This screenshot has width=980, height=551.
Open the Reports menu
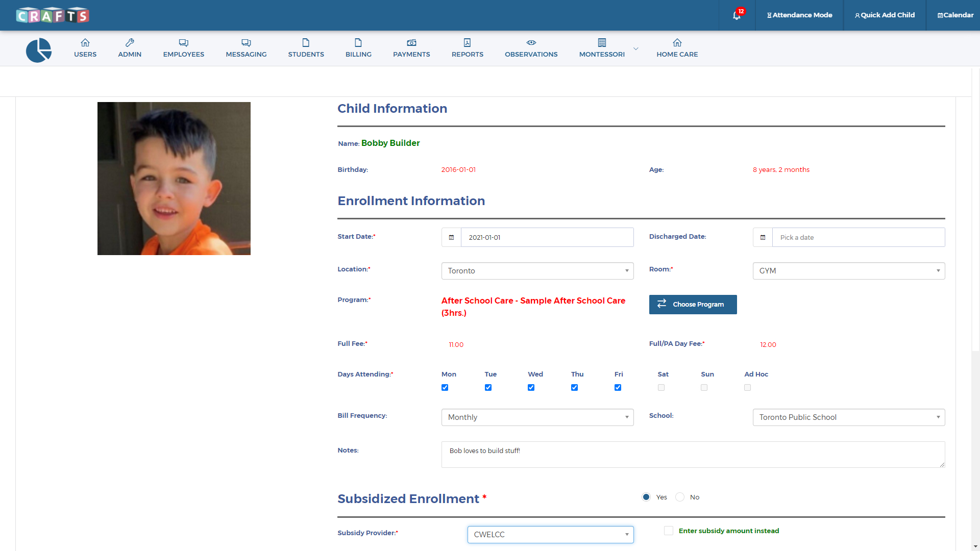pyautogui.click(x=467, y=48)
